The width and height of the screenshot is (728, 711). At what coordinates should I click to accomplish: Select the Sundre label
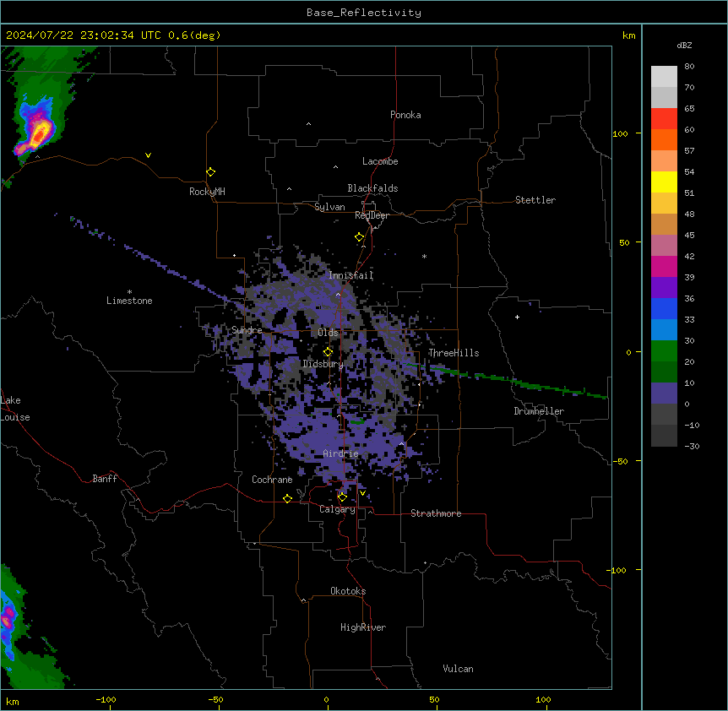247,330
